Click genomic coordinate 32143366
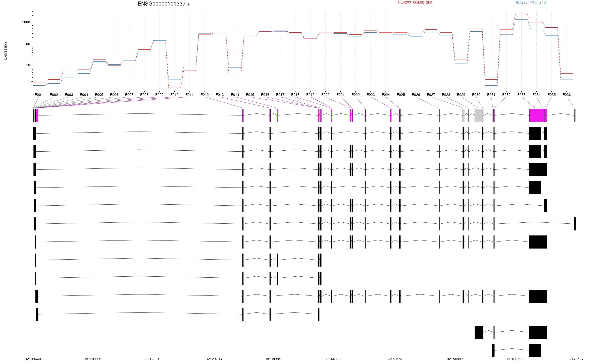 click(334, 359)
